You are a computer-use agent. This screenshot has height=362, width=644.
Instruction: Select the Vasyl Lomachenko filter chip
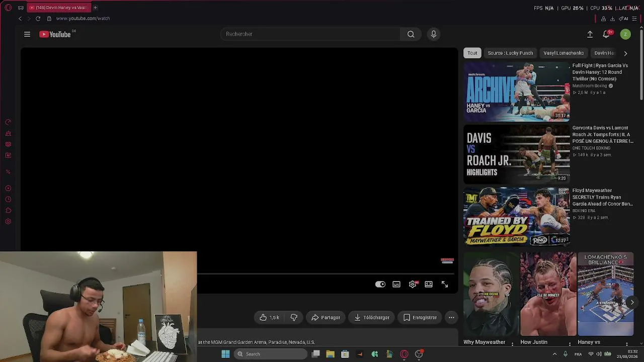563,53
